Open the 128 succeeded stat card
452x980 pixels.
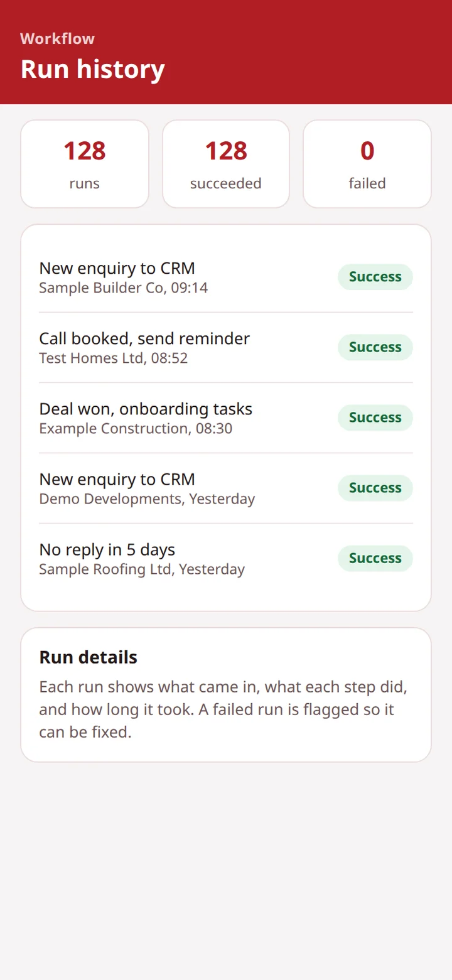(x=226, y=164)
